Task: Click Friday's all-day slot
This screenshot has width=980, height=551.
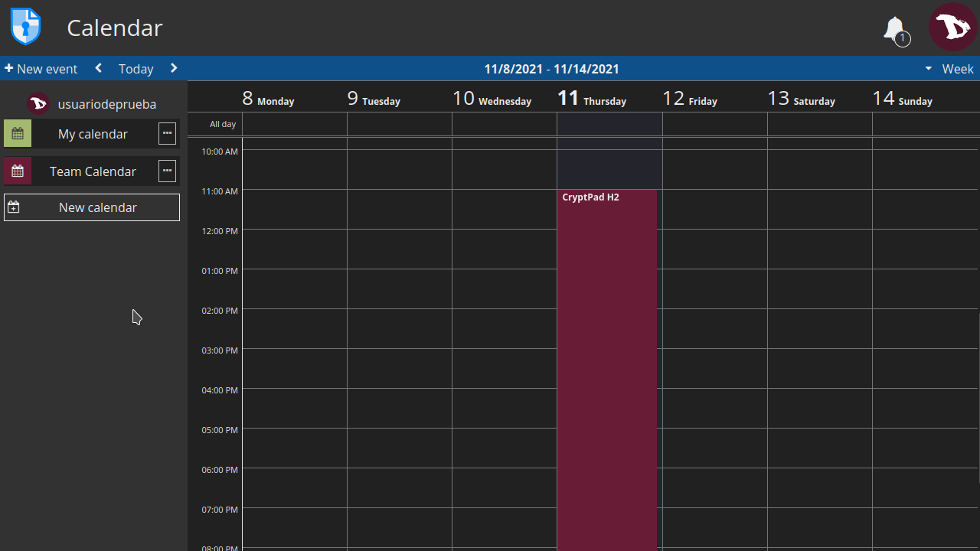Action: (714, 124)
